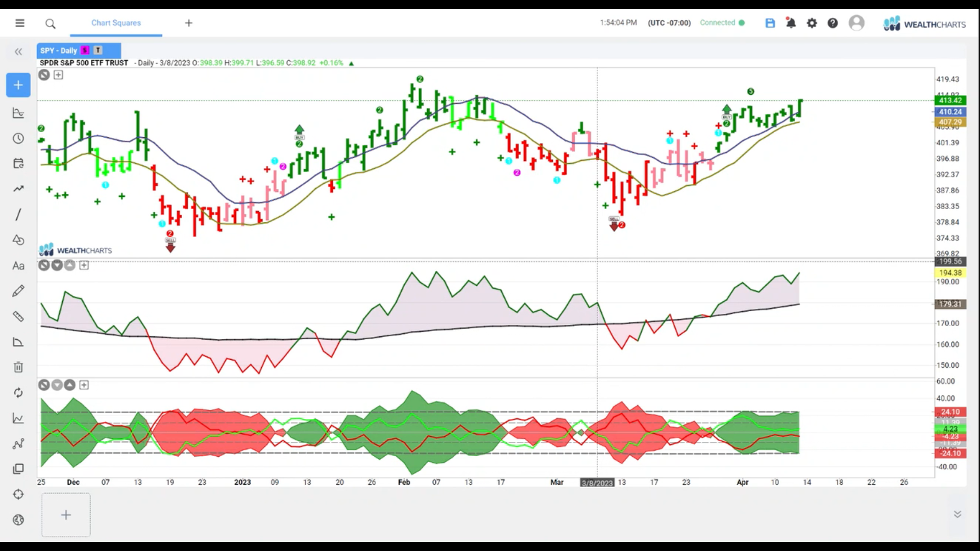This screenshot has height=551, width=980.
Task: Move middle pane down with arrow button
Action: (57, 265)
